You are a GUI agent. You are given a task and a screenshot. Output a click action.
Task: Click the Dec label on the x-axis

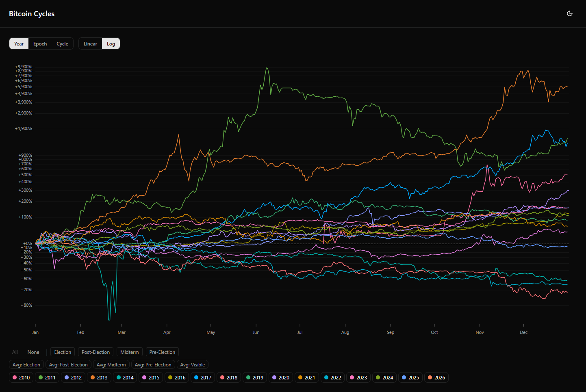[x=524, y=332]
